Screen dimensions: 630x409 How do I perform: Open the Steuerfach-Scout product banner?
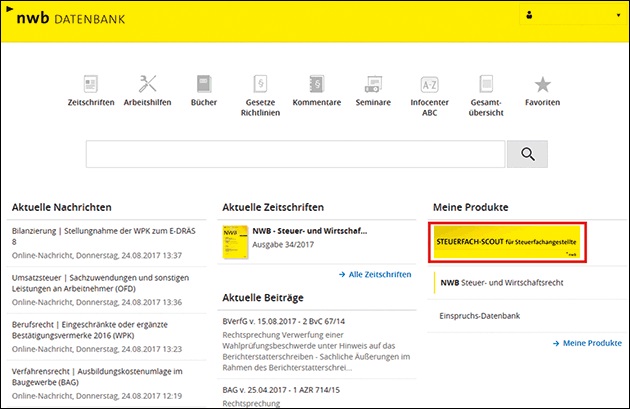click(508, 244)
